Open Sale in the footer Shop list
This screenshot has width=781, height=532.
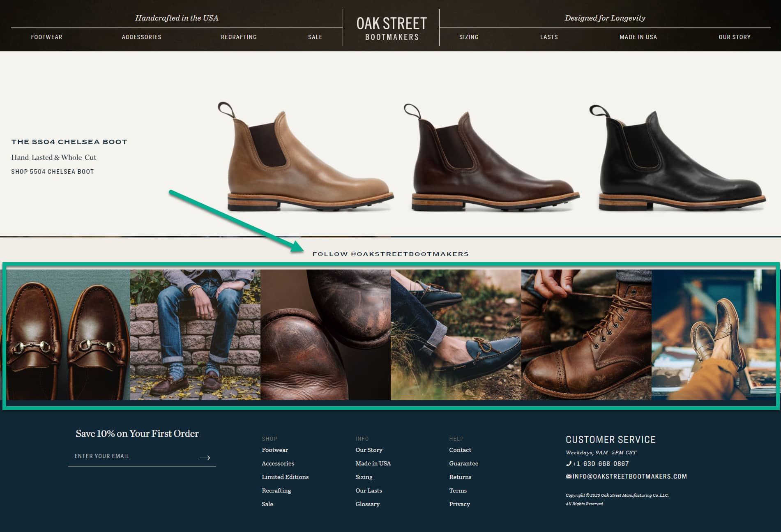point(267,504)
